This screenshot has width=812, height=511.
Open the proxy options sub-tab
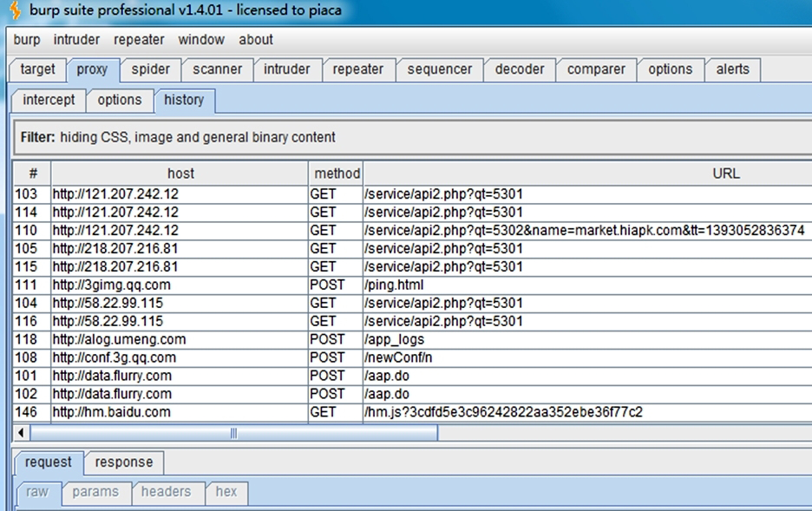click(x=120, y=100)
